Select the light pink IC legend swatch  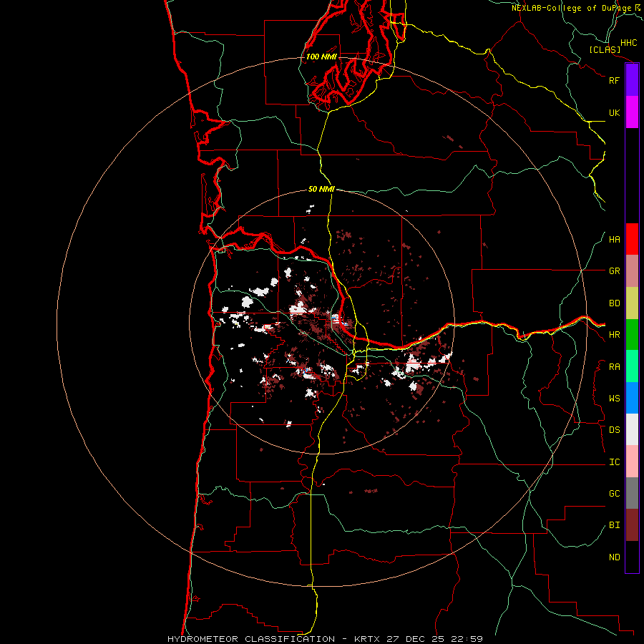click(632, 462)
